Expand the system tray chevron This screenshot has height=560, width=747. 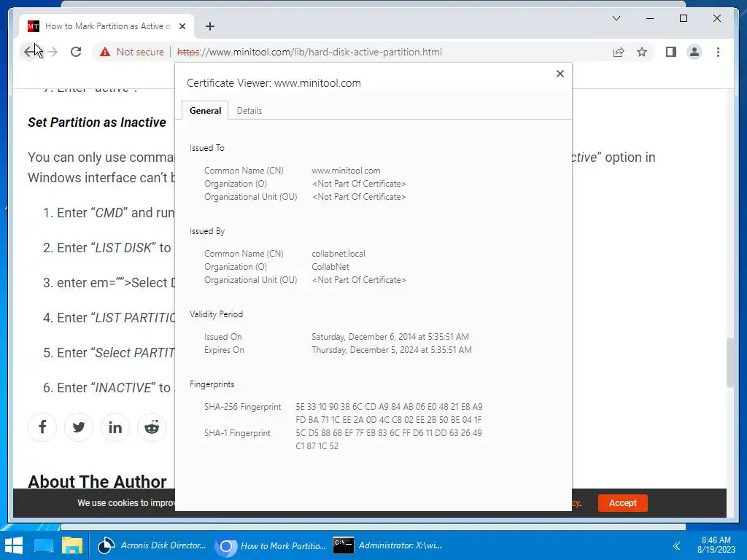click(x=676, y=545)
